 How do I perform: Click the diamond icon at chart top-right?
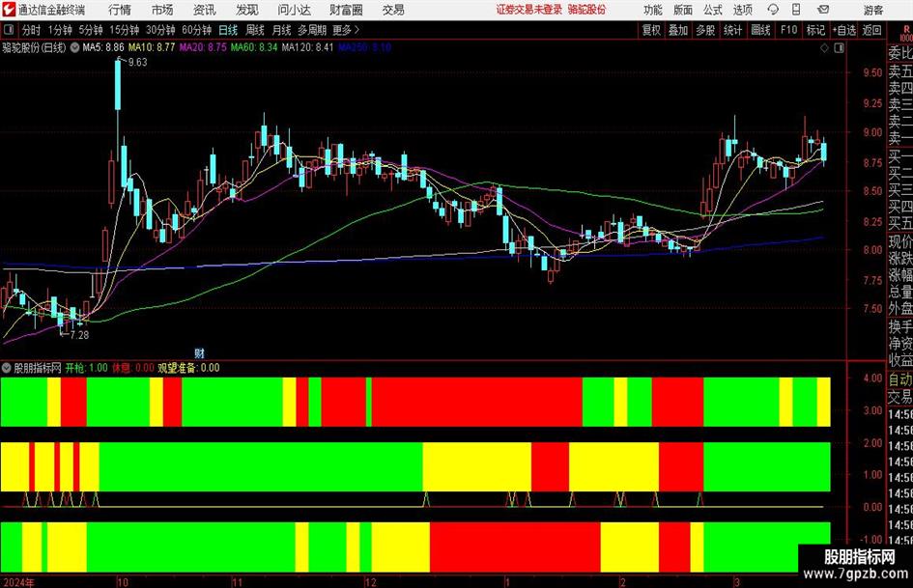point(824,48)
